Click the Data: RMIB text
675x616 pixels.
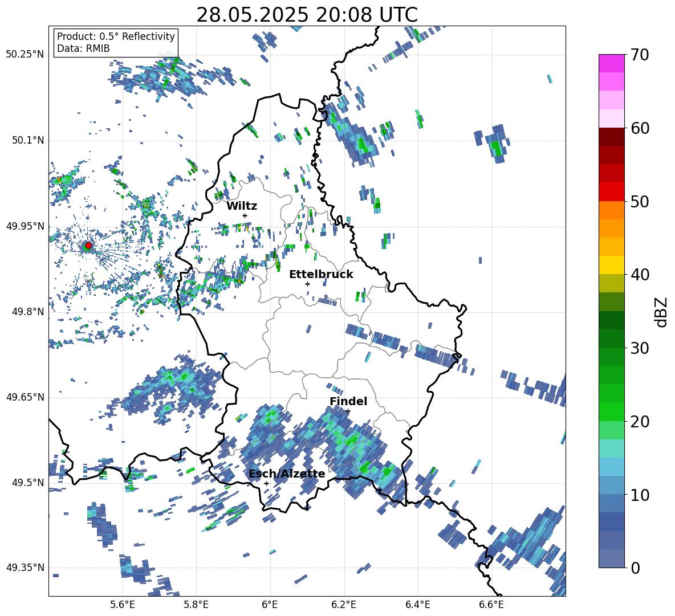pyautogui.click(x=83, y=48)
